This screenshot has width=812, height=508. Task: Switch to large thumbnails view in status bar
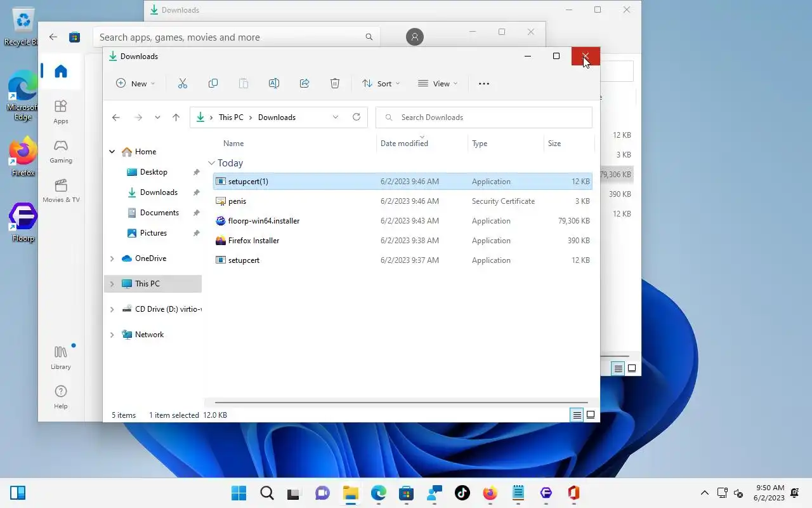(591, 415)
